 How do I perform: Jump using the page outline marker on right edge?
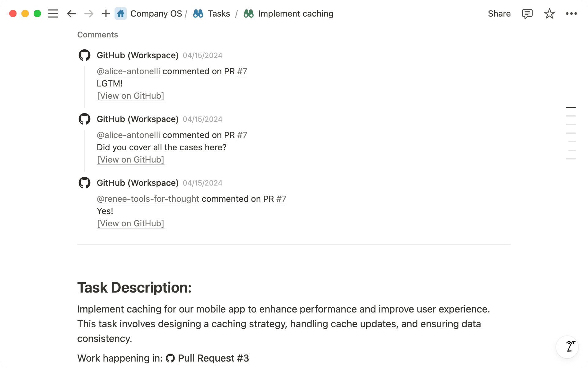coord(571,107)
